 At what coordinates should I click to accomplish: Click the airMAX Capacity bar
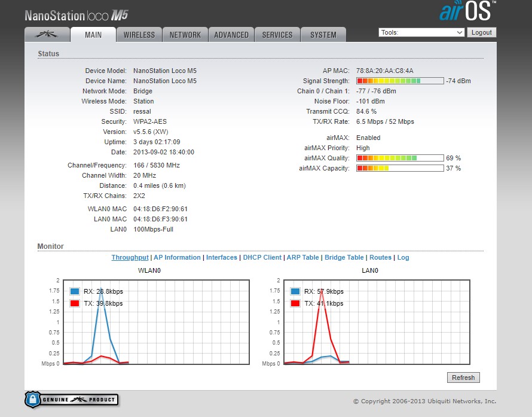(400, 168)
